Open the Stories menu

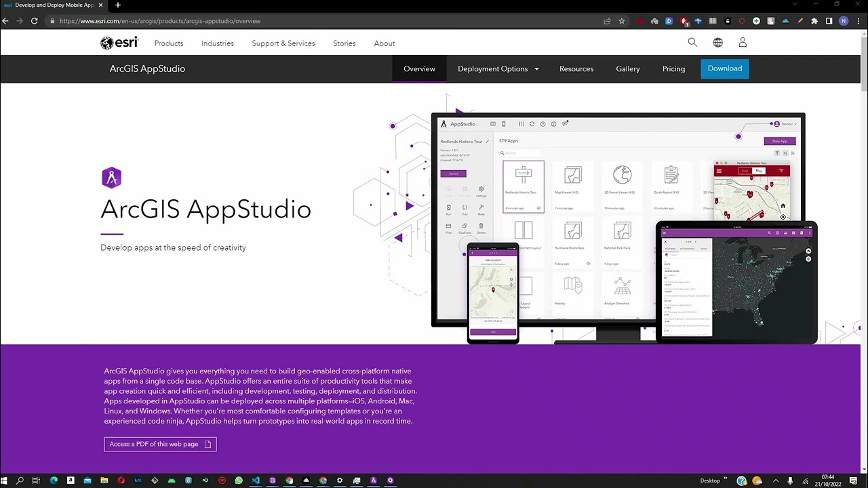coord(344,43)
